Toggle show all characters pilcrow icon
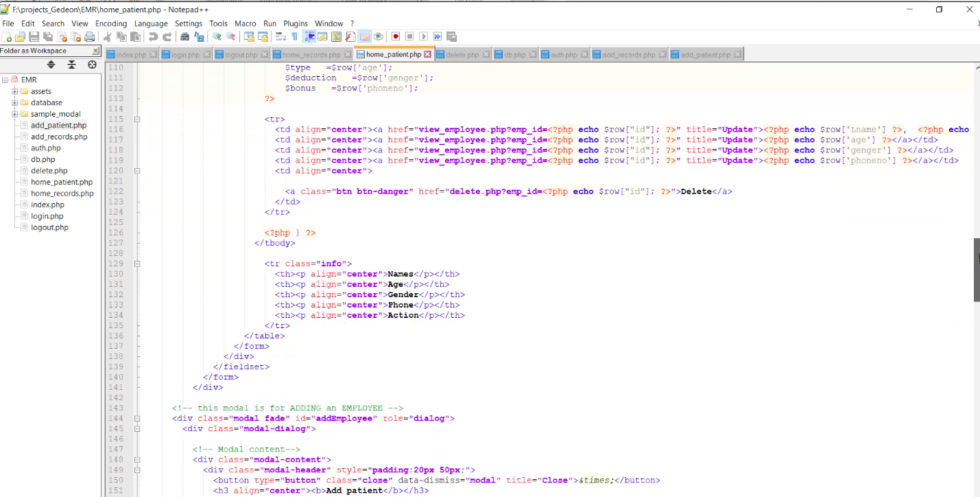This screenshot has width=980, height=497. [294, 36]
